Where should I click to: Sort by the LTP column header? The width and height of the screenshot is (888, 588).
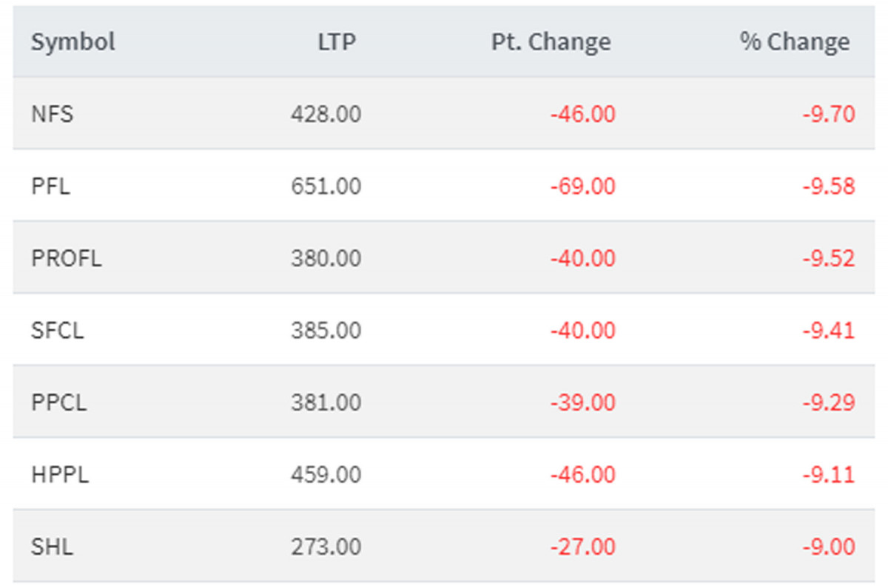click(337, 42)
